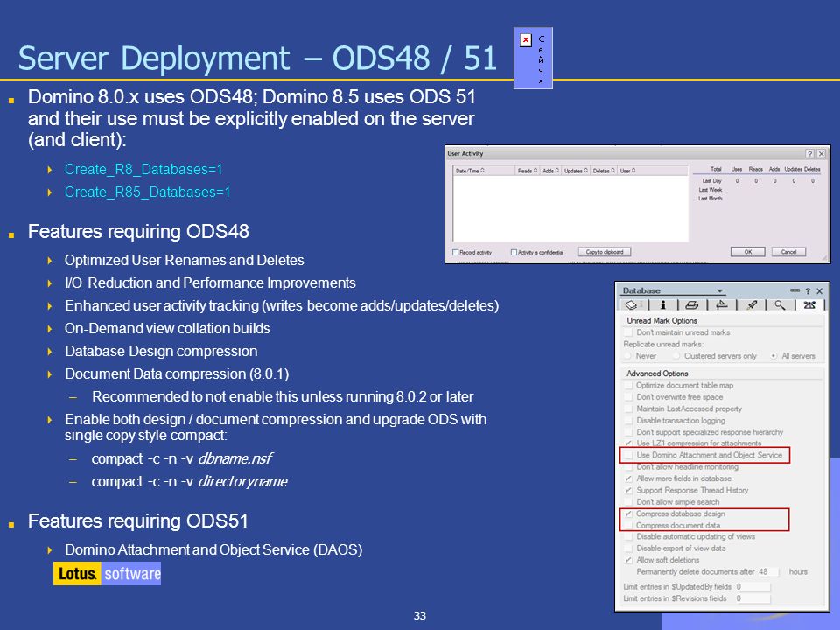Screen dimensions: 840x630
Task: Click the Last Day row label
Action: 711,181
